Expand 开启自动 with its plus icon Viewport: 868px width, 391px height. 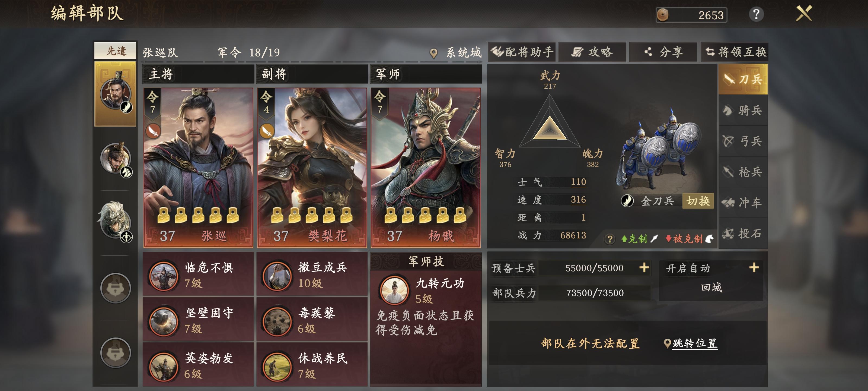coord(754,267)
